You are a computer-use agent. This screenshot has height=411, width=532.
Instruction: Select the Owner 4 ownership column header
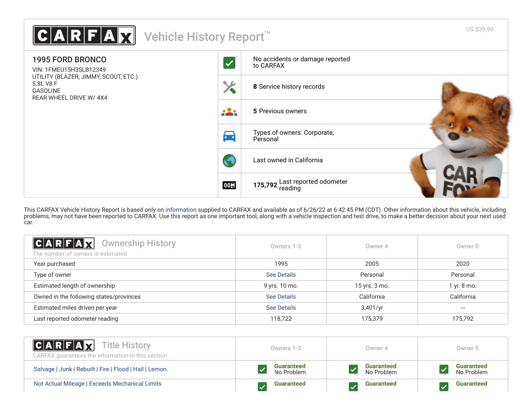point(376,246)
